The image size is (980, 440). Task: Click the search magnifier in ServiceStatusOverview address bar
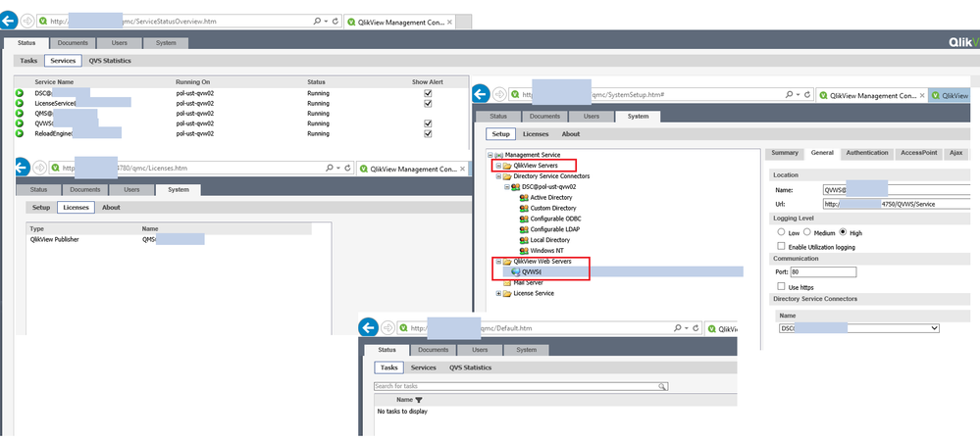click(319, 21)
